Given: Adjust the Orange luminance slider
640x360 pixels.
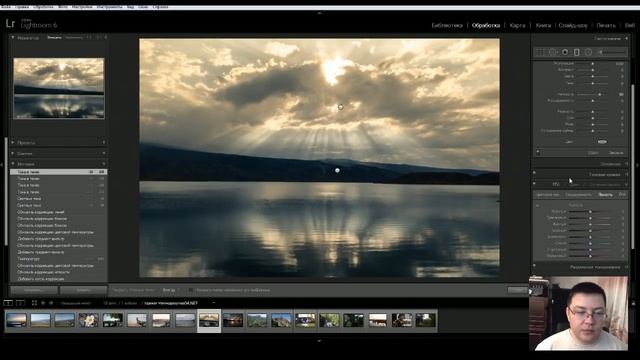Looking at the screenshot, I should (x=590, y=218).
